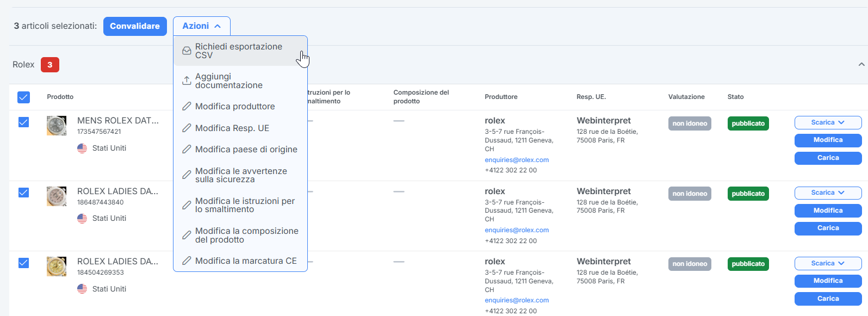Image resolution: width=868 pixels, height=316 pixels.
Task: Click the Composizione del prodotto column header
Action: pyautogui.click(x=421, y=97)
